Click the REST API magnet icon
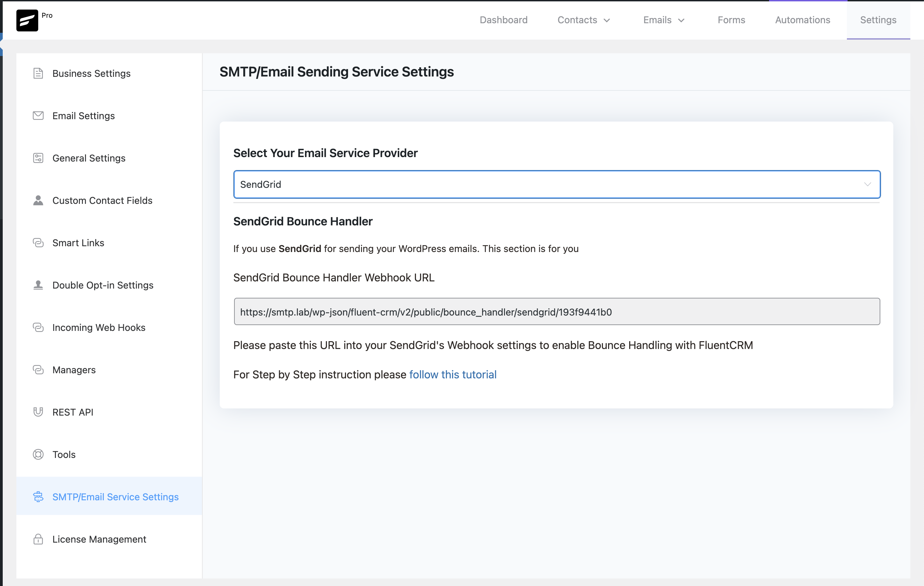Viewport: 924px width, 586px height. pos(38,412)
